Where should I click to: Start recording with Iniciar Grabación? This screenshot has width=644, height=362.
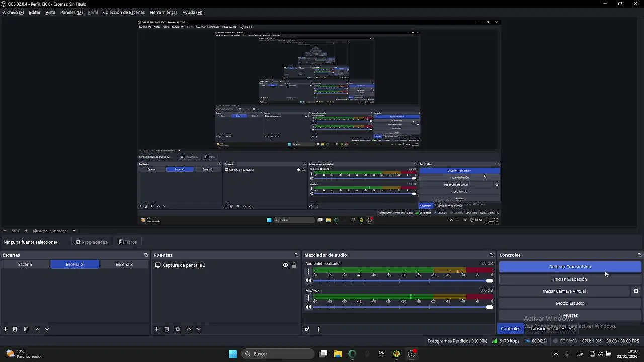570,279
